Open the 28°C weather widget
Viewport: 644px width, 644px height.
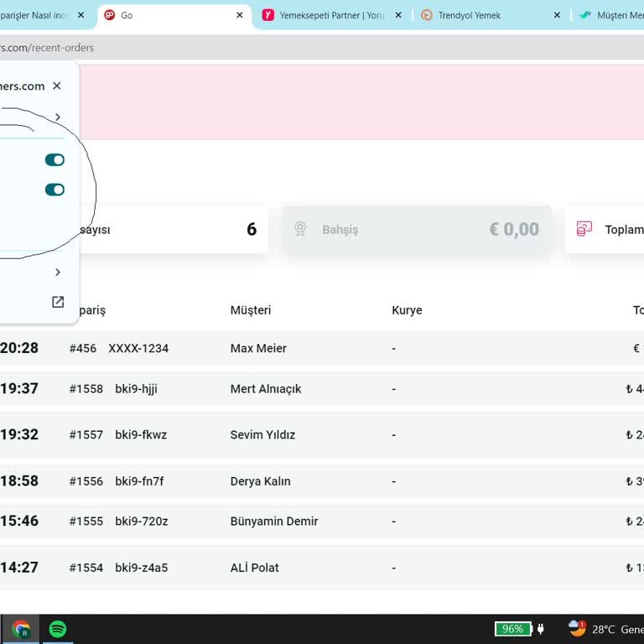pyautogui.click(x=605, y=629)
